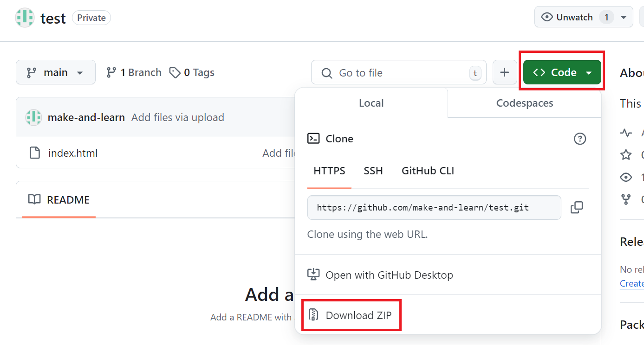The image size is (644, 345).
Task: Switch to the Local tab
Action: 371,103
